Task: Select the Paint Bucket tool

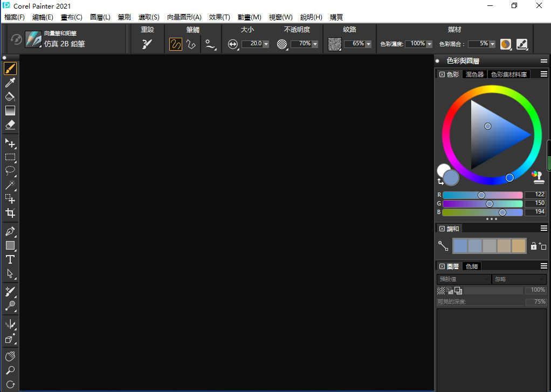Action: [x=10, y=97]
